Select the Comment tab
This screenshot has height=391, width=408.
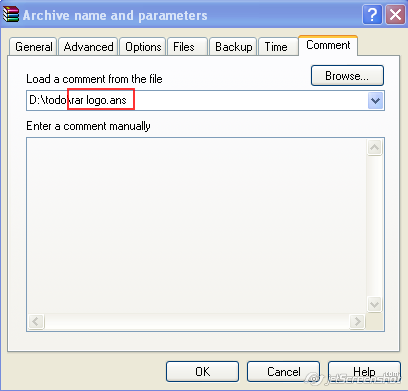[x=328, y=45]
